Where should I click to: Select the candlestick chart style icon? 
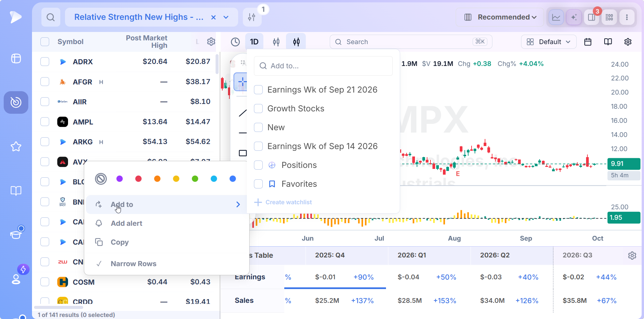[296, 42]
